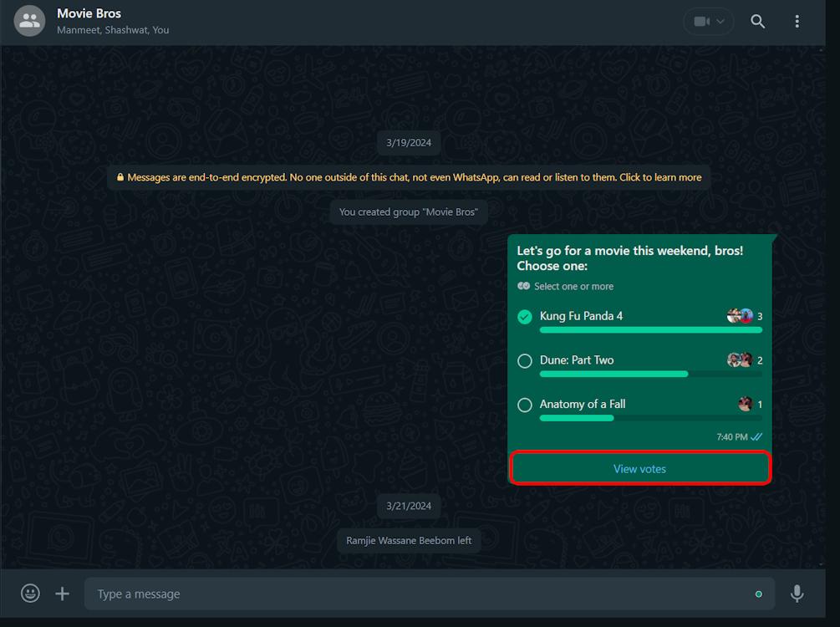Image resolution: width=840 pixels, height=627 pixels.
Task: Click the 3/19/2024 date label
Action: pos(409,143)
